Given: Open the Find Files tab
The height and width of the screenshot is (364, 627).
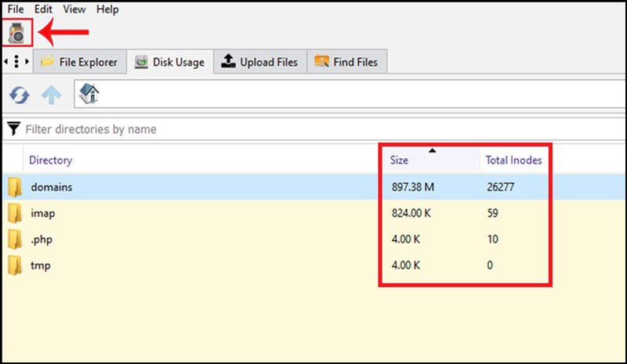Looking at the screenshot, I should click(346, 62).
